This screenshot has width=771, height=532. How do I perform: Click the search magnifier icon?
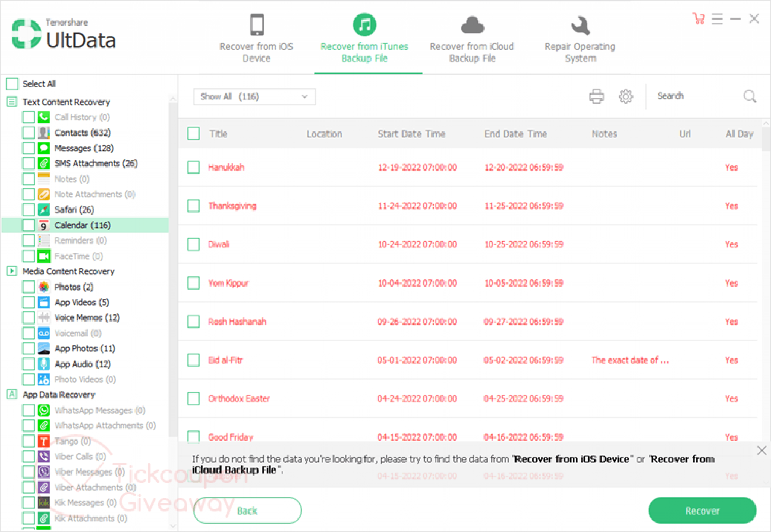749,96
